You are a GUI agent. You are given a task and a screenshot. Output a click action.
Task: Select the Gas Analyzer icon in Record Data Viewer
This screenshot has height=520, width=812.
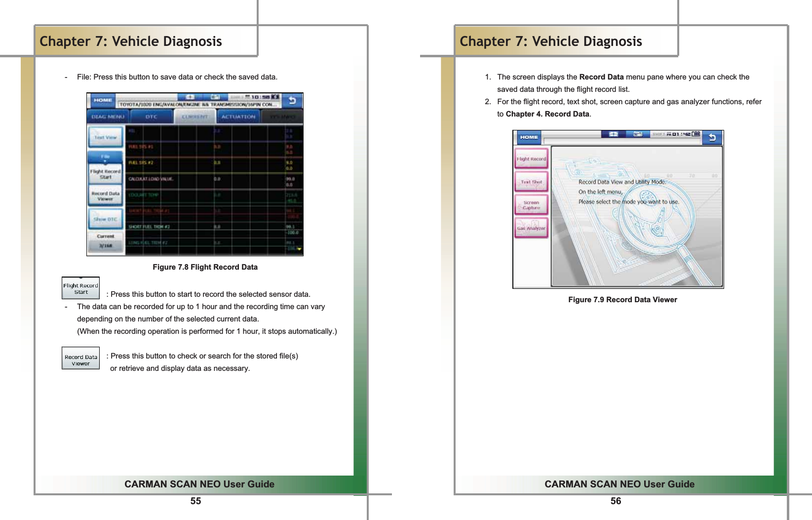click(531, 228)
